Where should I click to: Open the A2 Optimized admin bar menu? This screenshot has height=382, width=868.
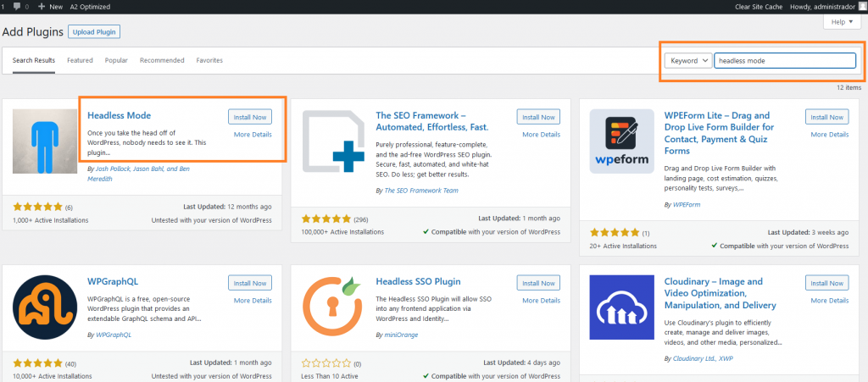click(x=90, y=7)
